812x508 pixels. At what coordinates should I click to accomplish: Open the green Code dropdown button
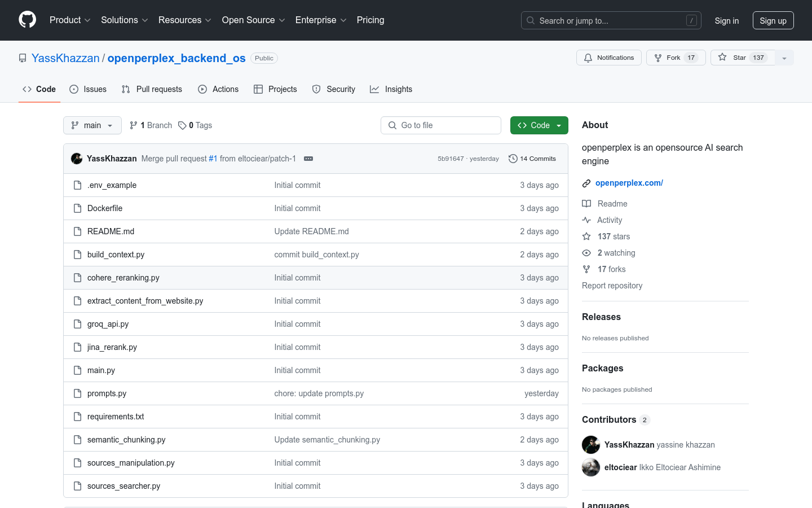point(539,125)
